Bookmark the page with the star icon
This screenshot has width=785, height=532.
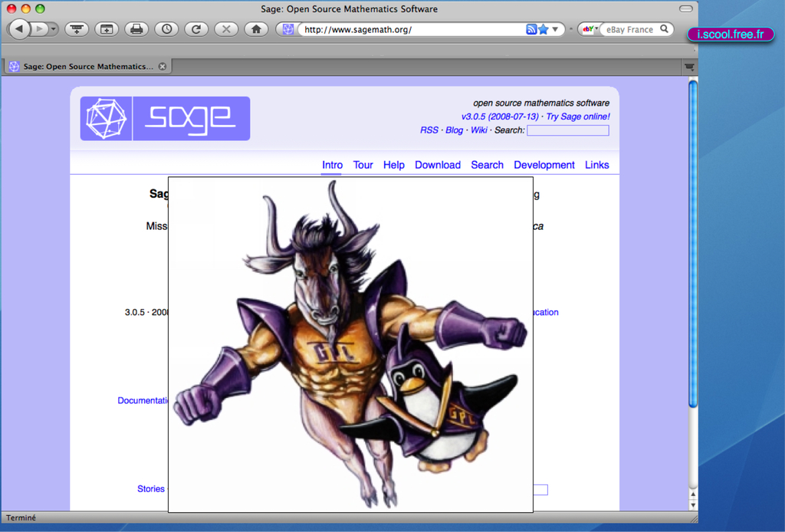point(544,30)
